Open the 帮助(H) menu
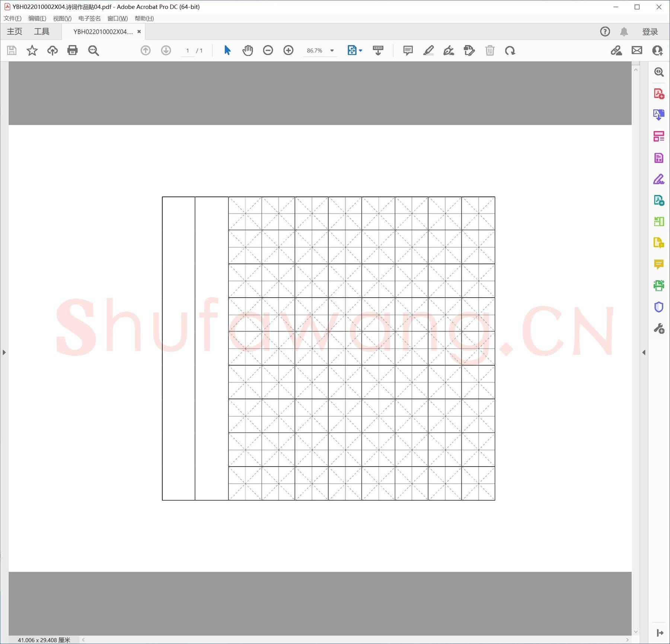 tap(144, 18)
